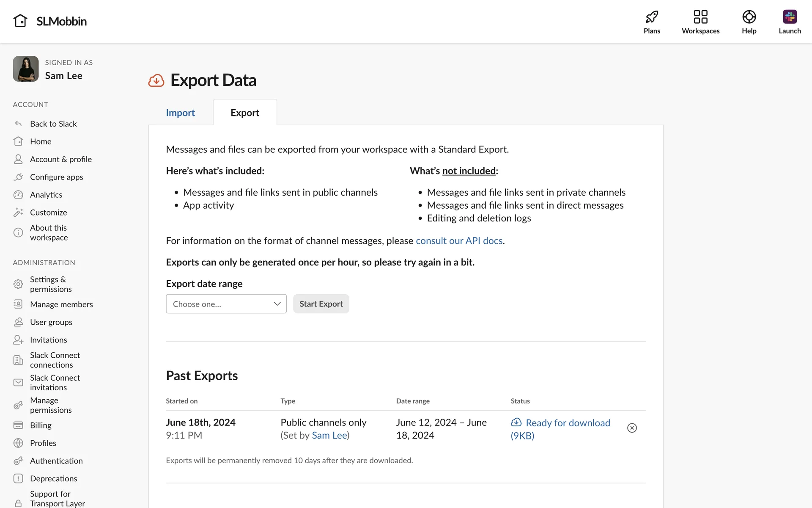Select the Export tab
The width and height of the screenshot is (812, 508).
coord(245,113)
